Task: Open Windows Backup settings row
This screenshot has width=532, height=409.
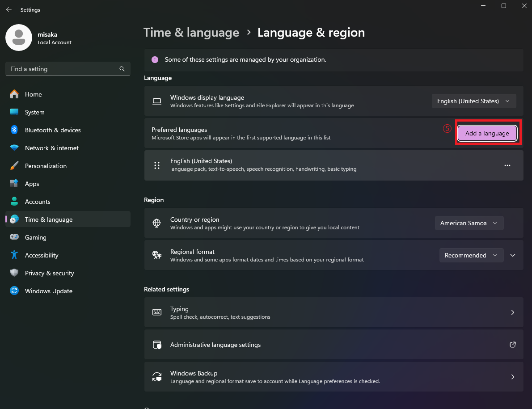Action: tap(334, 377)
